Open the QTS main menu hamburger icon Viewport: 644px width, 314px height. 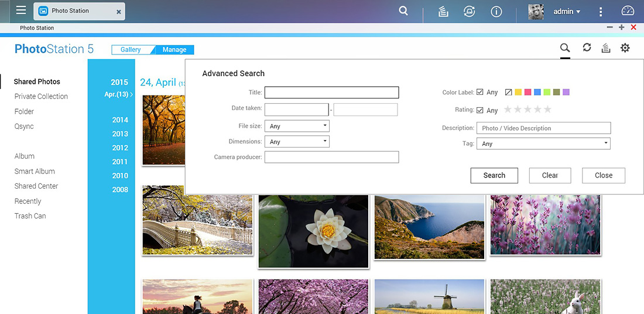tap(21, 11)
